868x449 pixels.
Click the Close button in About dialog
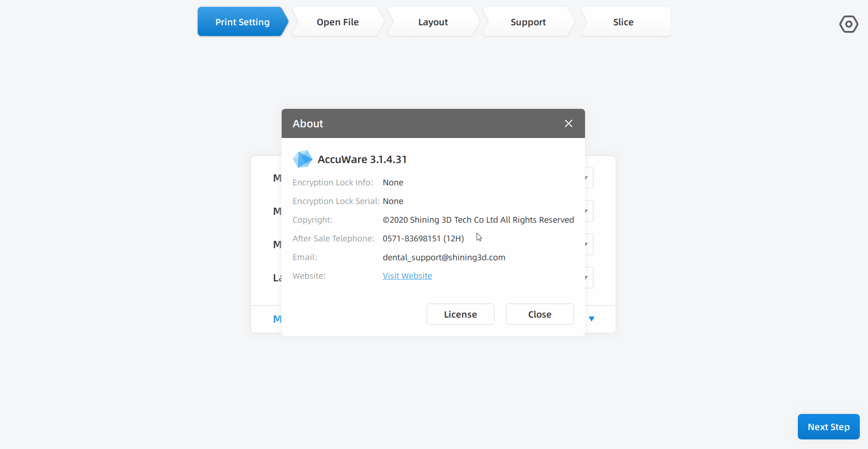(x=539, y=314)
